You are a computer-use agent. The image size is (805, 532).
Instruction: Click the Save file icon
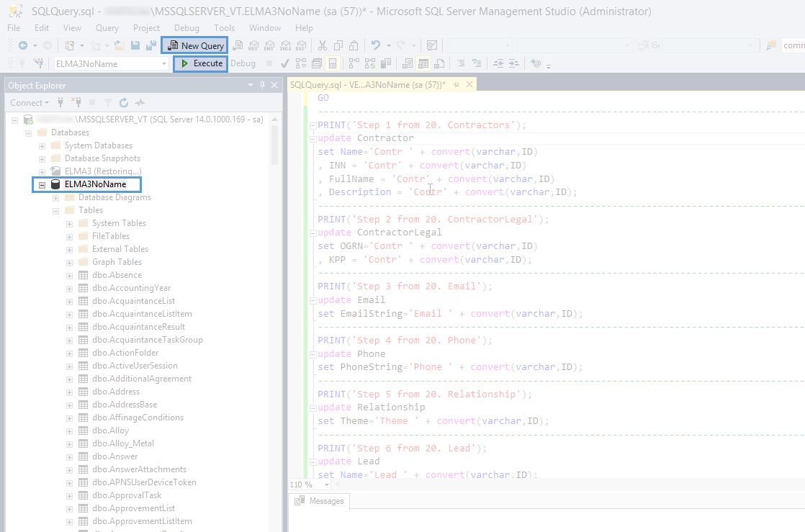click(135, 45)
